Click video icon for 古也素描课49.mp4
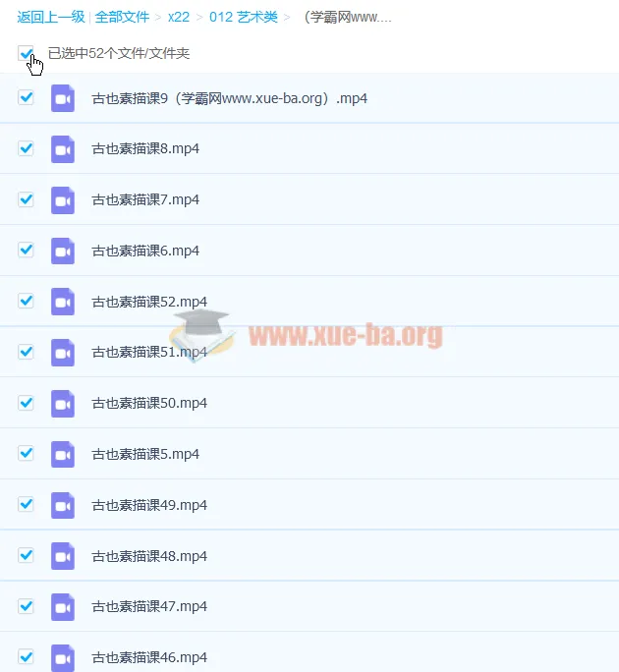This screenshot has width=619, height=672. click(63, 505)
